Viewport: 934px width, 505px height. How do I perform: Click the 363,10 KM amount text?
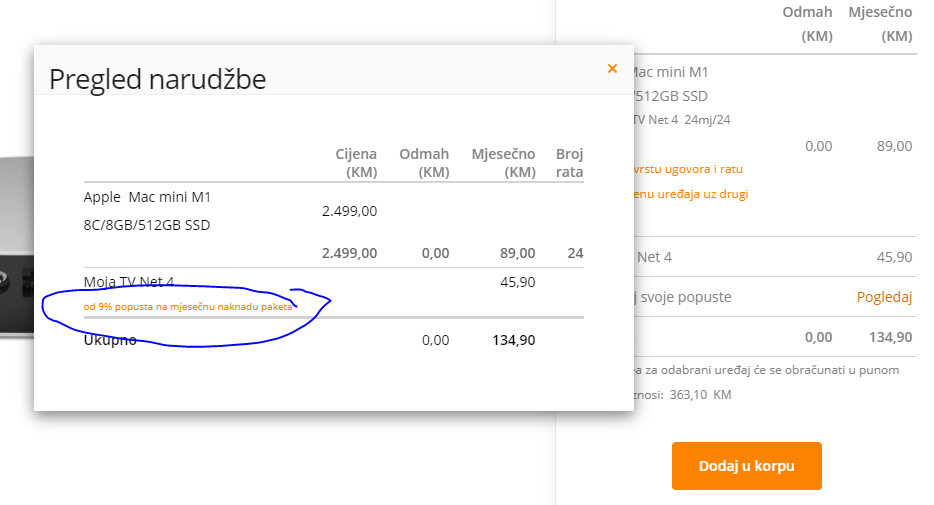700,395
